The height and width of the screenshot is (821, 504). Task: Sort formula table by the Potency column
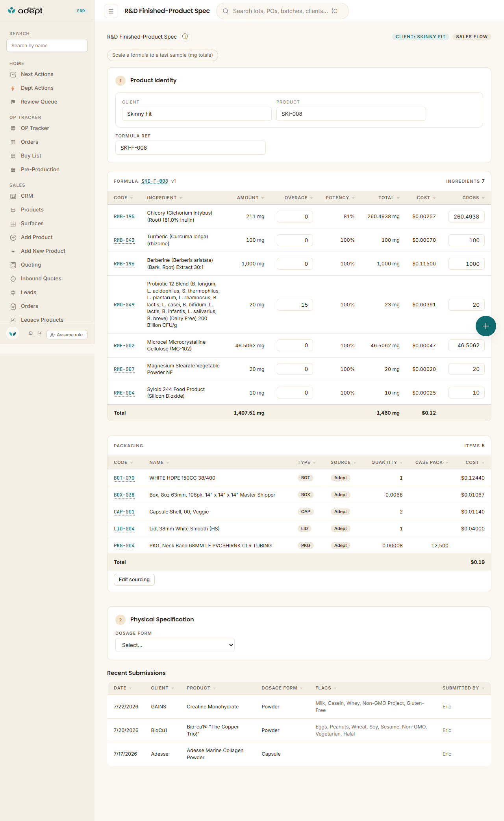tap(340, 198)
